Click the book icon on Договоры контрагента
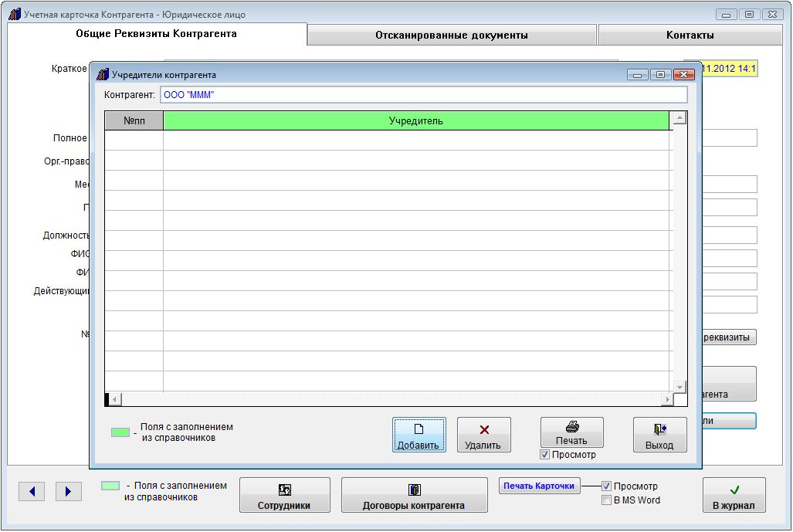Viewport: 793px width, 532px height. click(x=414, y=490)
